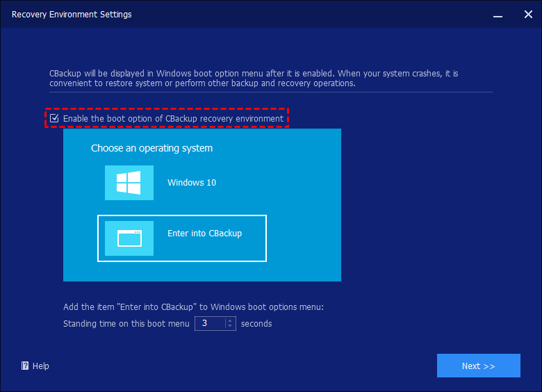Click the CBackup window icon tile

(129, 238)
